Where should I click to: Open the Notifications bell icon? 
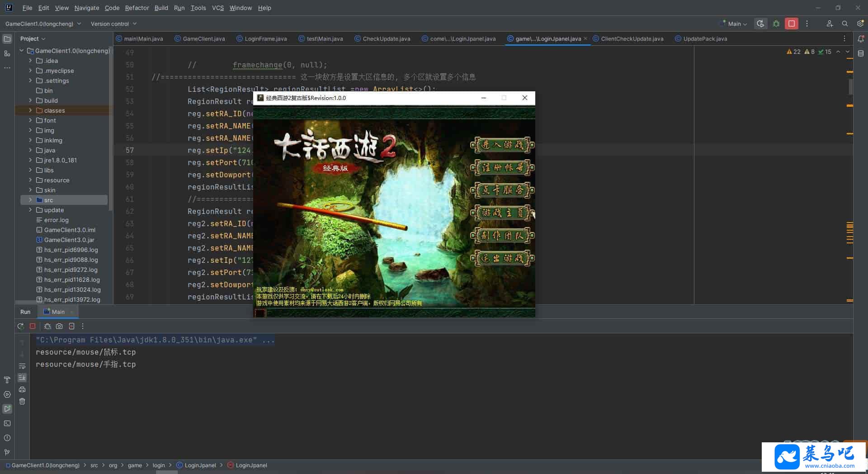tap(861, 39)
